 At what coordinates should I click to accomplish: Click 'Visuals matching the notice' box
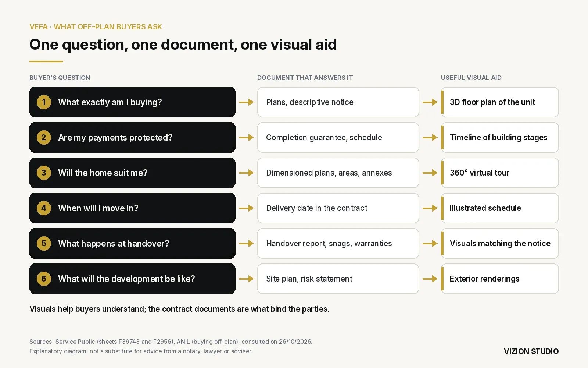(x=500, y=243)
